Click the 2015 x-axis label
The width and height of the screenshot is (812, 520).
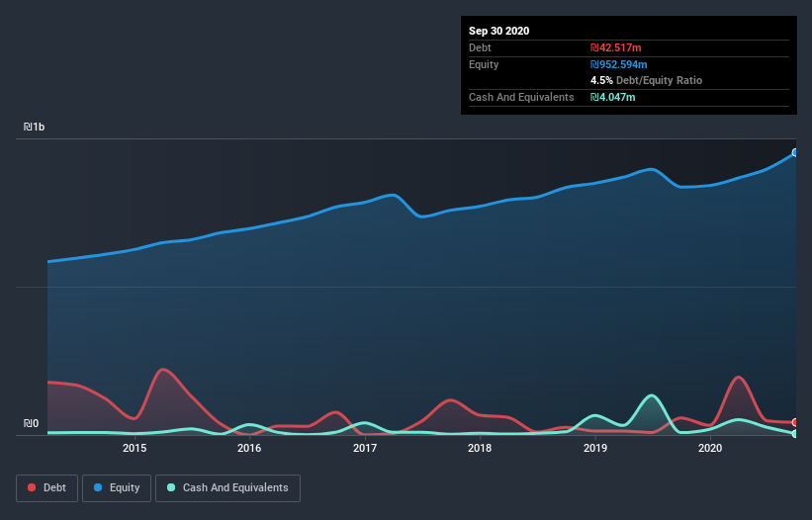[135, 448]
